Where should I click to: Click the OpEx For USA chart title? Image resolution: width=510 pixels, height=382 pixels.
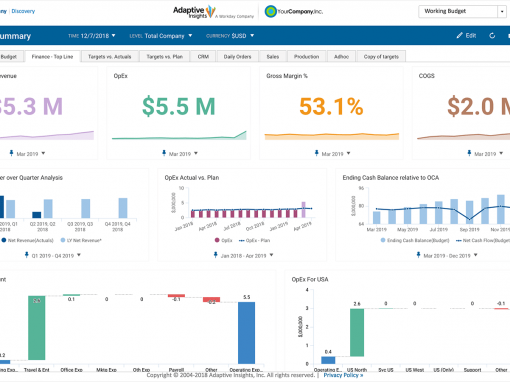point(310,279)
